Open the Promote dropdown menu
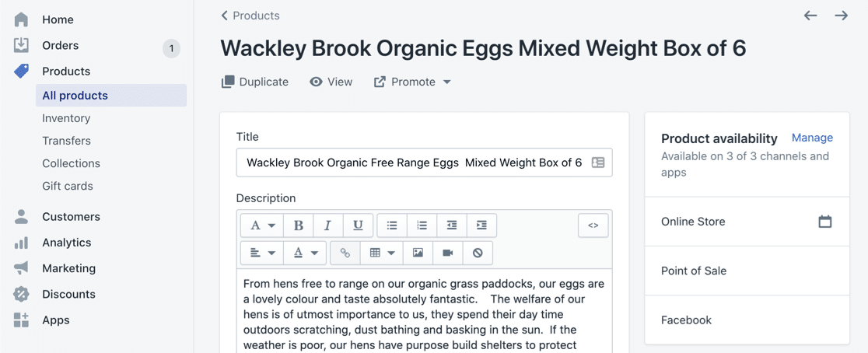 pos(412,82)
